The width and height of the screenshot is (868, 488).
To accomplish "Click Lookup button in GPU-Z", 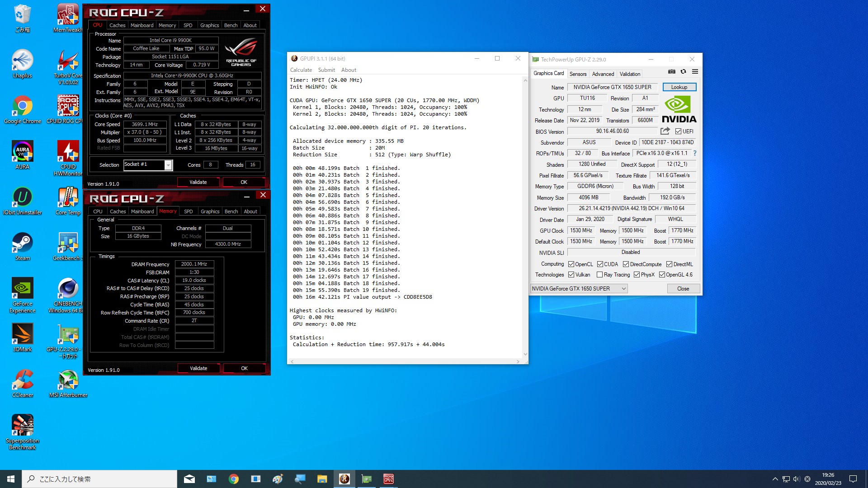I will pos(679,87).
